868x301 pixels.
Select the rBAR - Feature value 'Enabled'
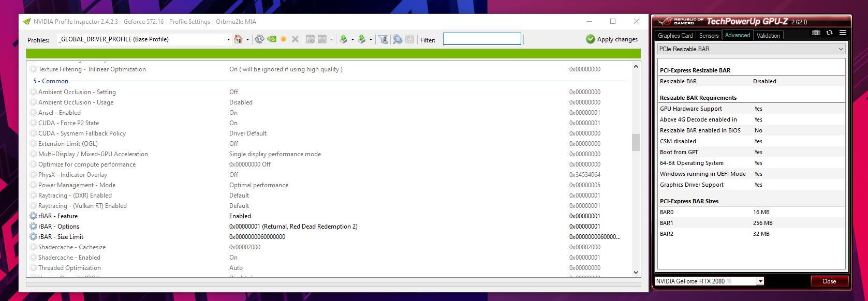240,216
